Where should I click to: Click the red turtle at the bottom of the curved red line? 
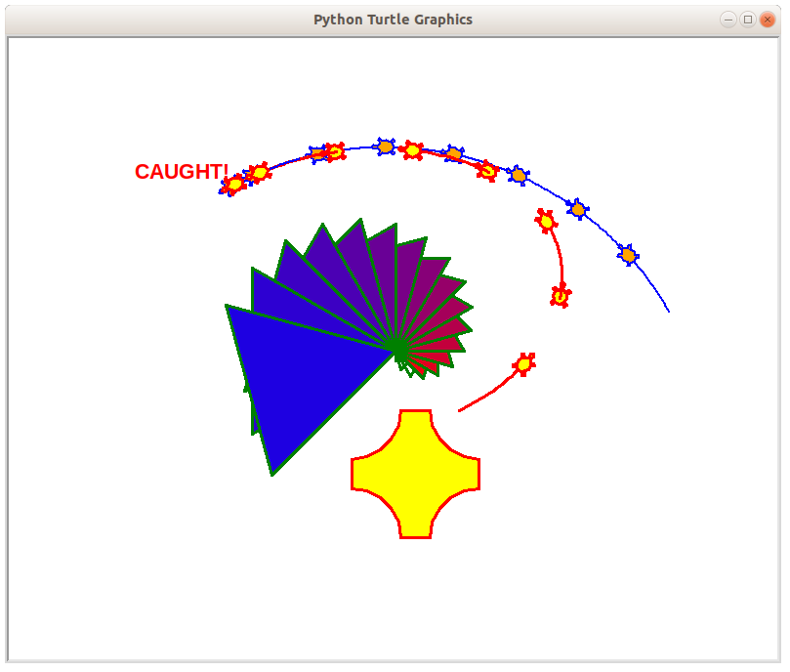tap(561, 296)
